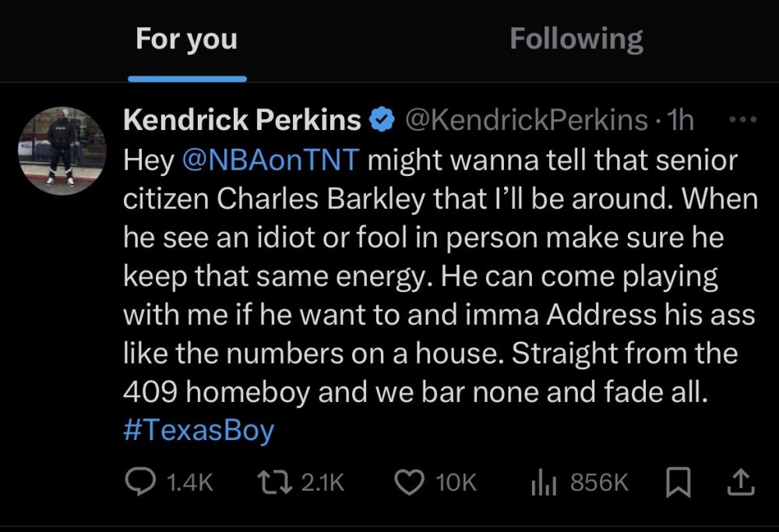Click the reply speech bubble icon

coord(142,483)
